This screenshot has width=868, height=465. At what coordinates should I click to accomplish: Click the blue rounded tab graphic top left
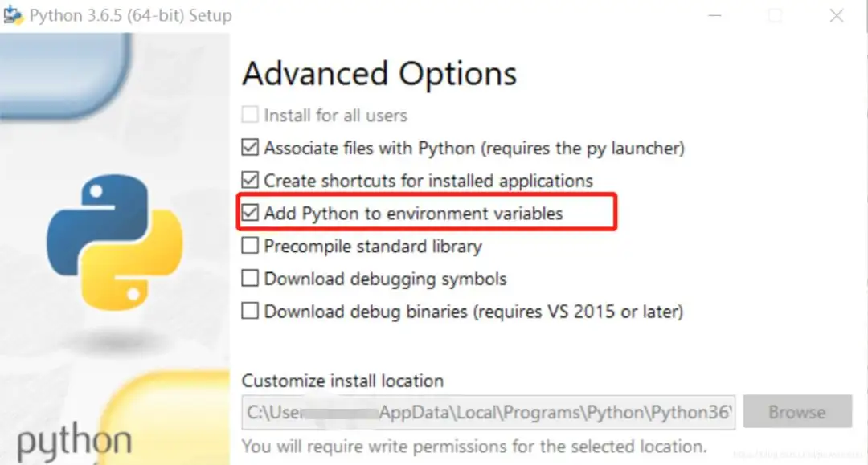pos(60,72)
